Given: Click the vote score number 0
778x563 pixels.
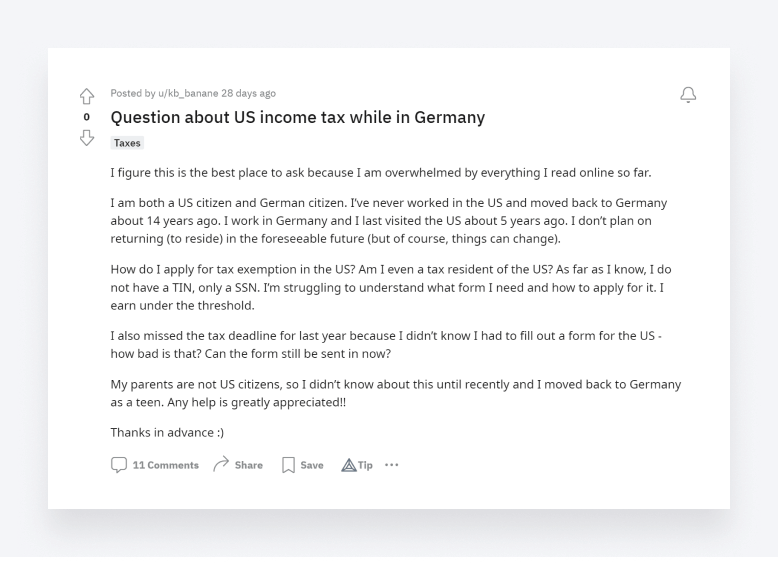Looking at the screenshot, I should pos(87,117).
